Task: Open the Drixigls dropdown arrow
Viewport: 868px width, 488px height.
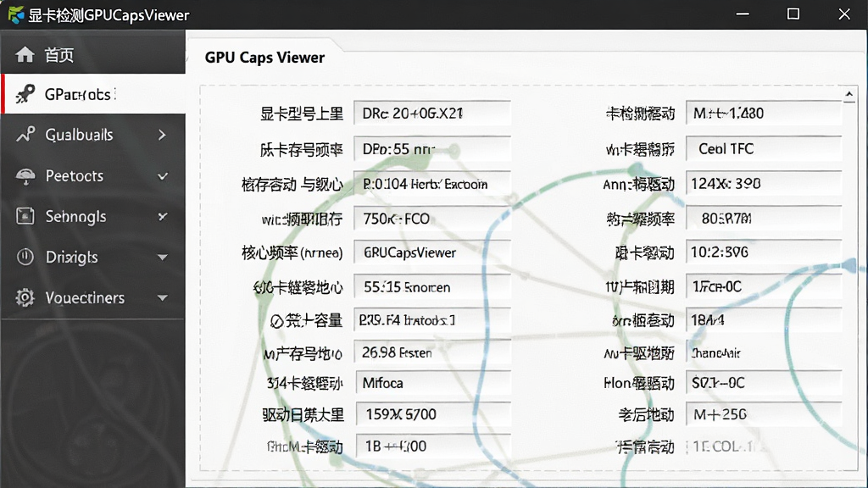Action: point(162,258)
